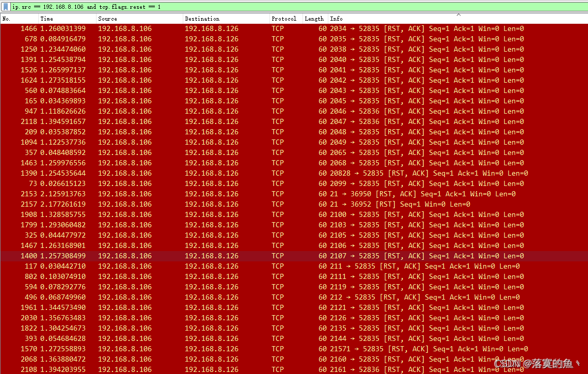Image resolution: width=588 pixels, height=374 pixels.
Task: Select packet No. 1908 from port 2100
Action: coord(294,214)
